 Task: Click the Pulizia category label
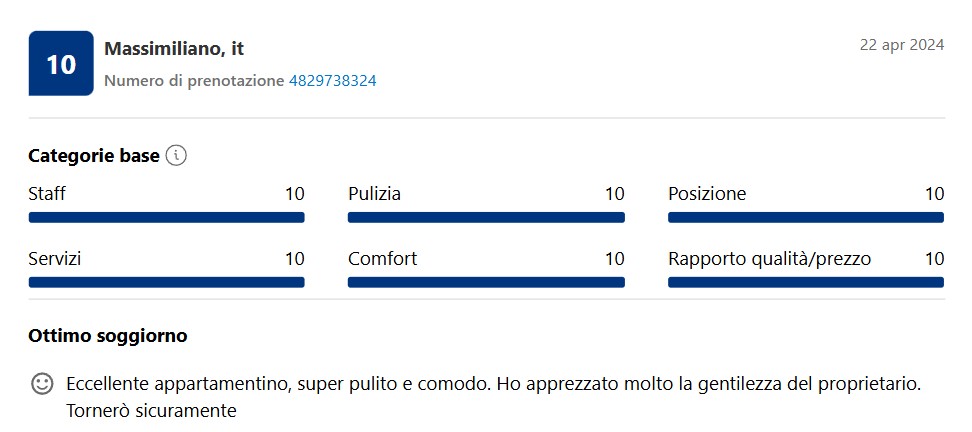[x=374, y=194]
